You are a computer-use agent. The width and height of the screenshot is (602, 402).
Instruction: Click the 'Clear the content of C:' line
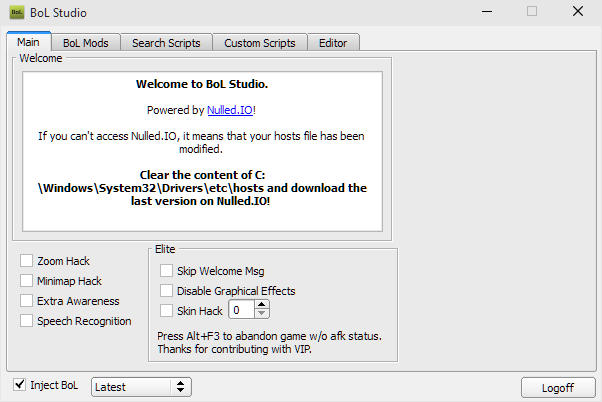click(202, 175)
